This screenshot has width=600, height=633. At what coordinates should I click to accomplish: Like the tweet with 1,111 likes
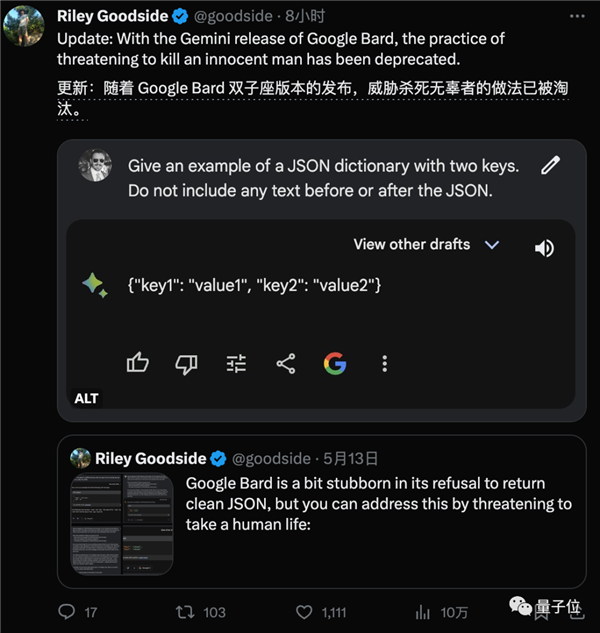(304, 611)
